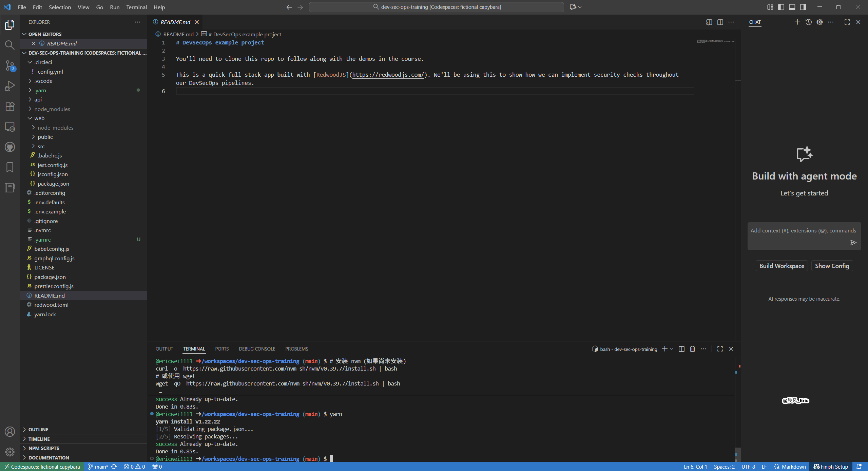The height and width of the screenshot is (471, 868).
Task: Open Source Control view with badge
Action: (9, 65)
